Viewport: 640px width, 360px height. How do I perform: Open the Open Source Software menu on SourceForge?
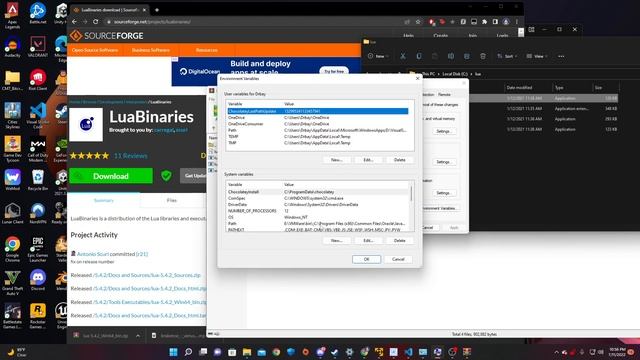(95, 50)
